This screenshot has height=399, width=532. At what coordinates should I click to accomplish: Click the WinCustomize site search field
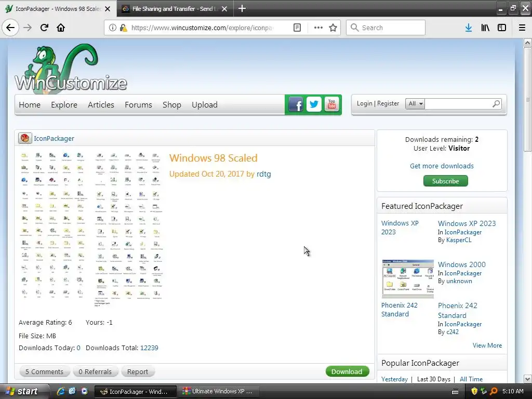(458, 104)
